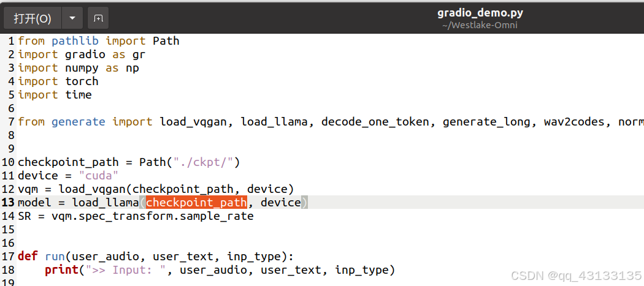Click the ~/Westlake-Omni path subtitle
This screenshot has width=644, height=286.
pyautogui.click(x=480, y=26)
